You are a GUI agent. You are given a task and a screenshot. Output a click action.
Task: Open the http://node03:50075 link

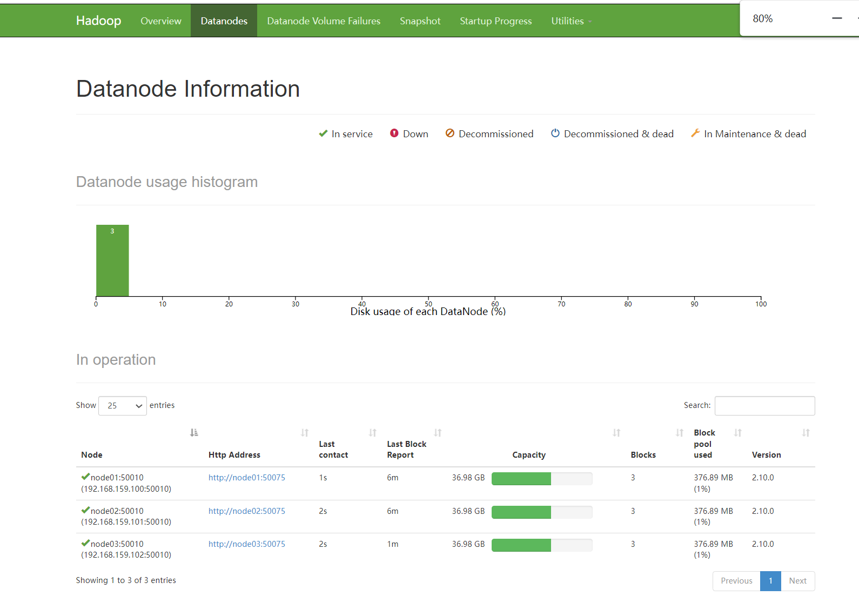click(247, 544)
